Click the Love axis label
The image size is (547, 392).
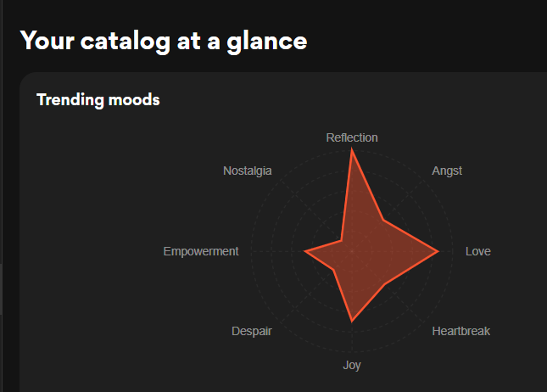tap(478, 251)
